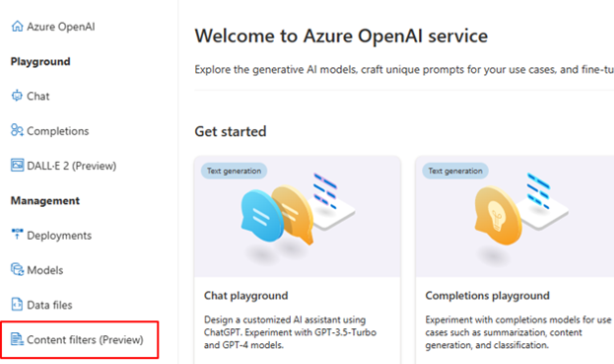
Task: Open the Chat playground card title
Action: click(x=246, y=296)
